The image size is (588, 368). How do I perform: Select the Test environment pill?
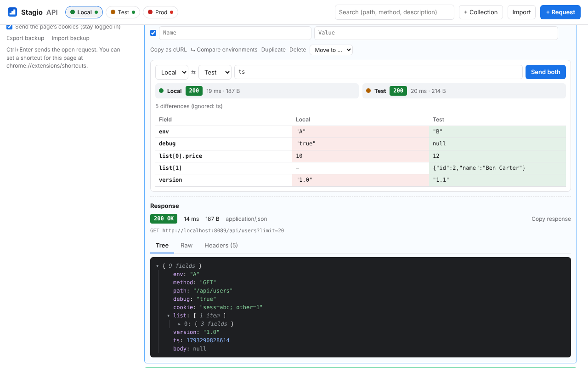123,12
